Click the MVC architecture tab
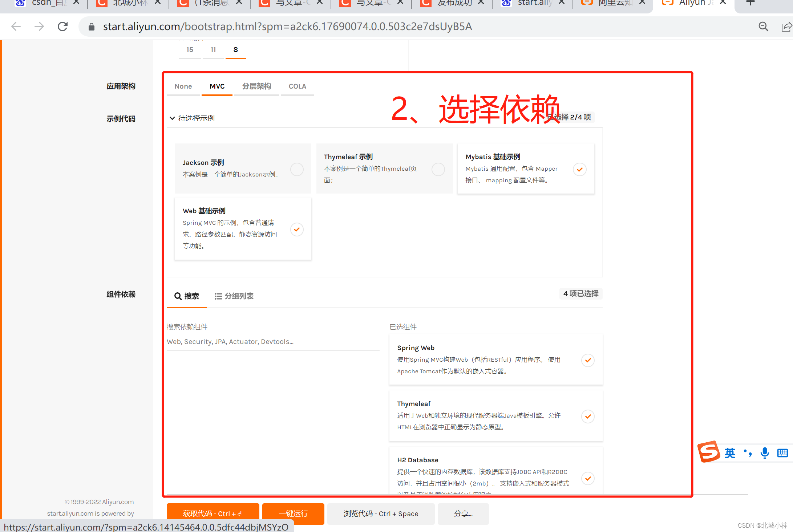This screenshot has height=532, width=793. pos(217,86)
